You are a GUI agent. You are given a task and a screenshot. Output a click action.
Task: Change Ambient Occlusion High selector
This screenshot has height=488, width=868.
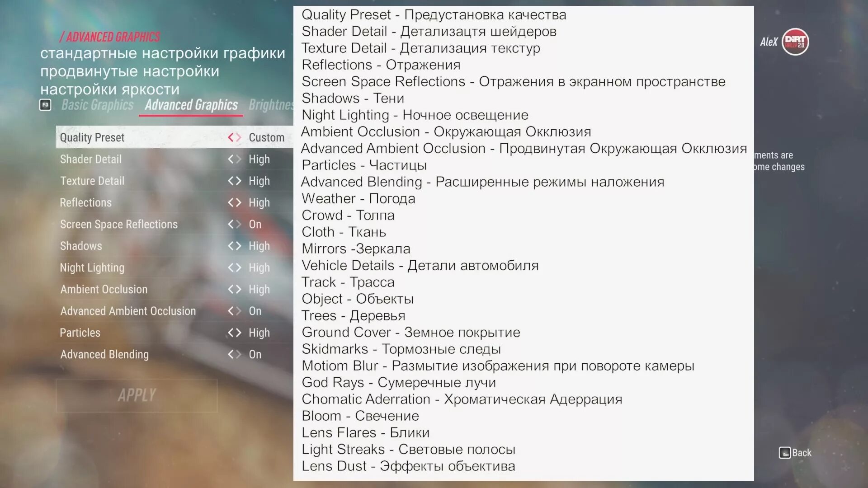[x=259, y=289]
